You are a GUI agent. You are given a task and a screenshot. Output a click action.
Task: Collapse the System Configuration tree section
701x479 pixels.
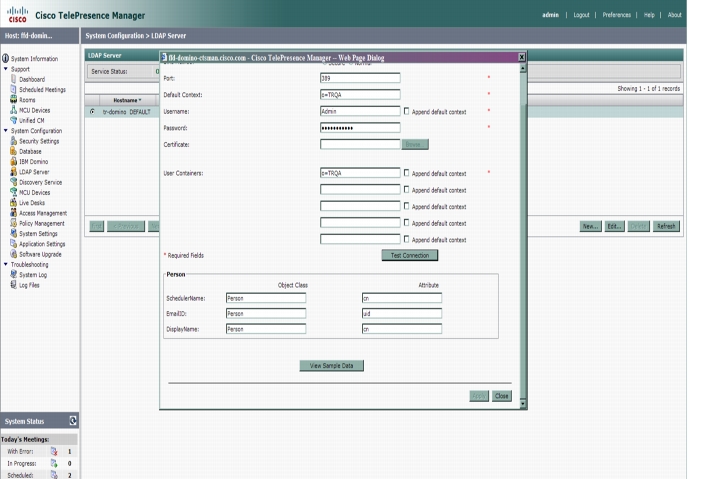coord(6,131)
